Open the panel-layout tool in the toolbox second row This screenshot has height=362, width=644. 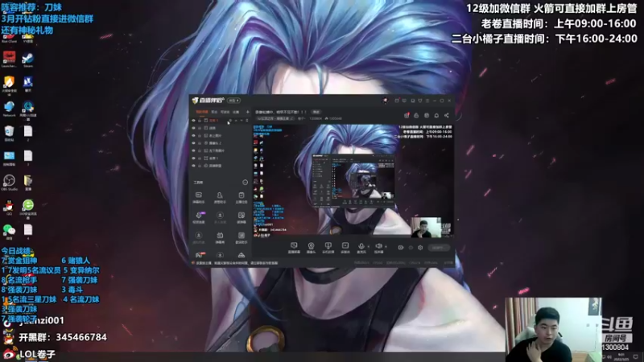point(241,217)
